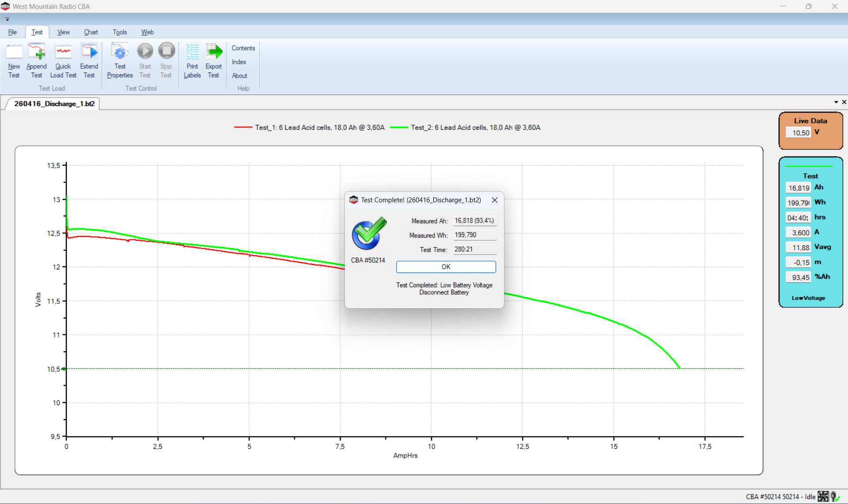Image resolution: width=848 pixels, height=504 pixels.
Task: Open the Tools ribbon tab
Action: tap(119, 32)
